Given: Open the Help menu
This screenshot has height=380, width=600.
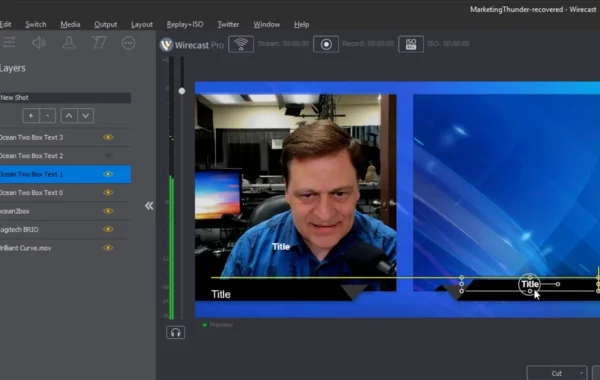Looking at the screenshot, I should click(x=302, y=24).
